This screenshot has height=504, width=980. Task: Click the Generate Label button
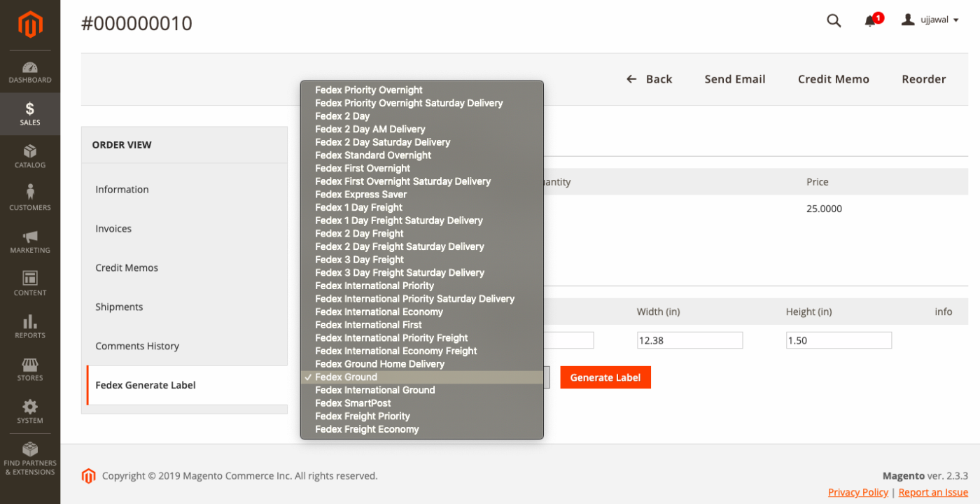tap(605, 377)
